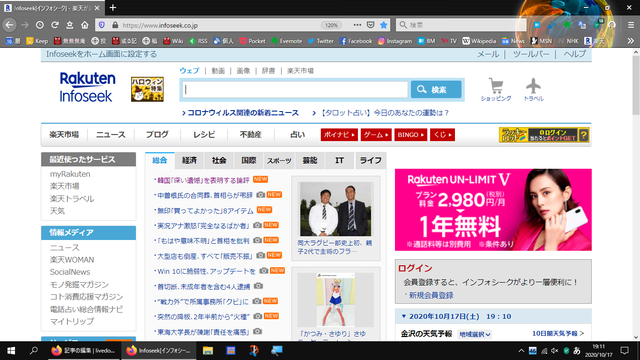
Task: Select the 辞書 search type
Action: click(x=268, y=71)
